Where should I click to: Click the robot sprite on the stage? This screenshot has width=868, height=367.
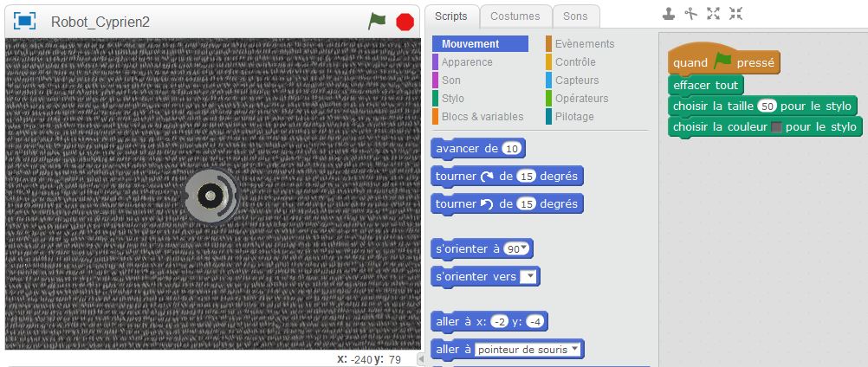click(211, 196)
